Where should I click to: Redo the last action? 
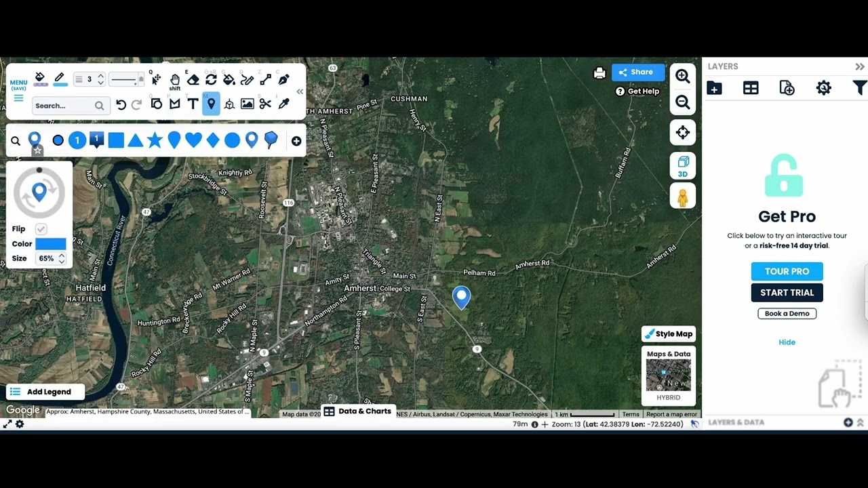click(x=136, y=104)
